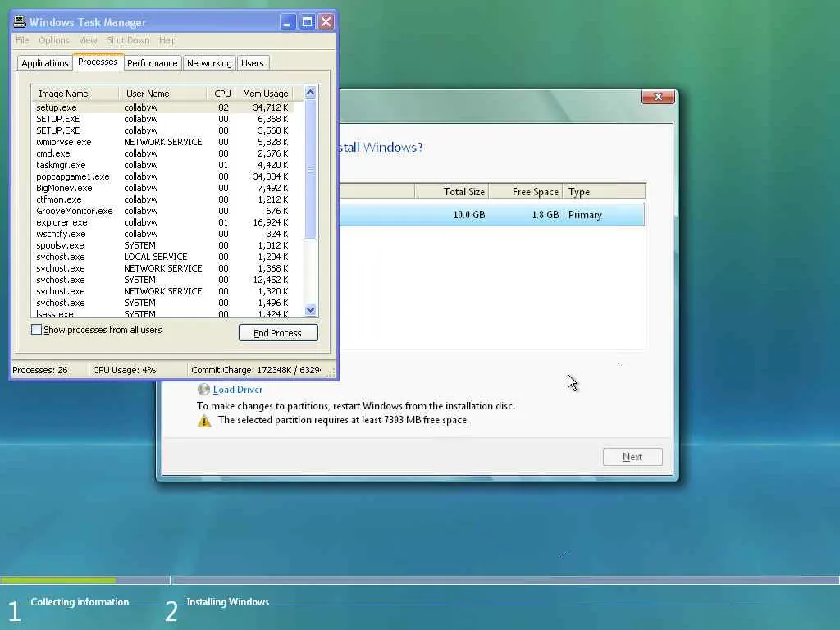
Task: Click the warning icon beside free space message
Action: click(x=204, y=421)
